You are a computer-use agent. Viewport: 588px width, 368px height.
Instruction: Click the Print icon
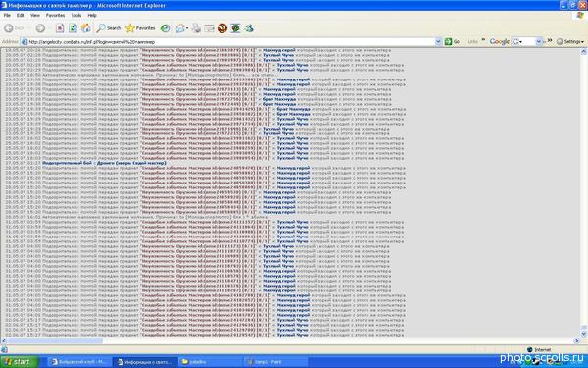tap(197, 28)
